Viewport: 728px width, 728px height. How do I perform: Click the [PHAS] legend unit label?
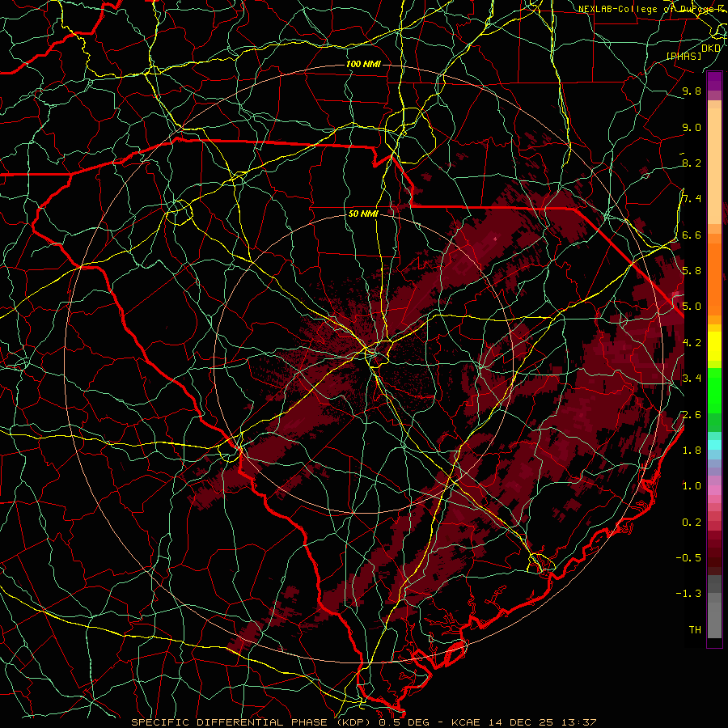click(x=684, y=56)
